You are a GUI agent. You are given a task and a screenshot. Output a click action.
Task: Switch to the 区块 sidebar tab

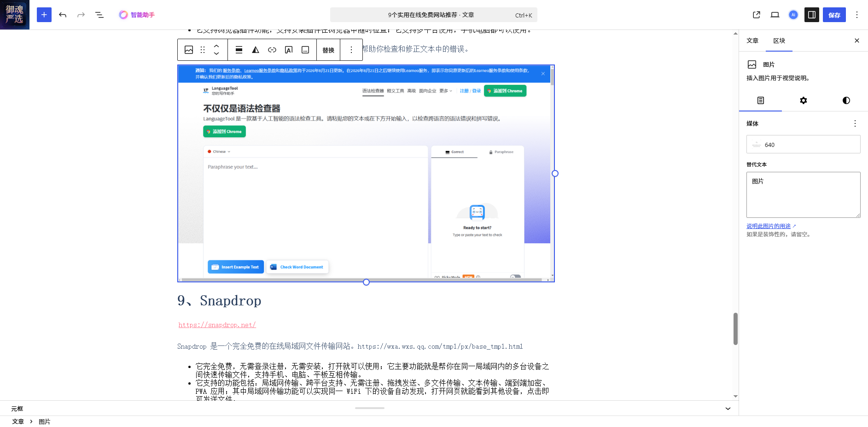point(779,41)
